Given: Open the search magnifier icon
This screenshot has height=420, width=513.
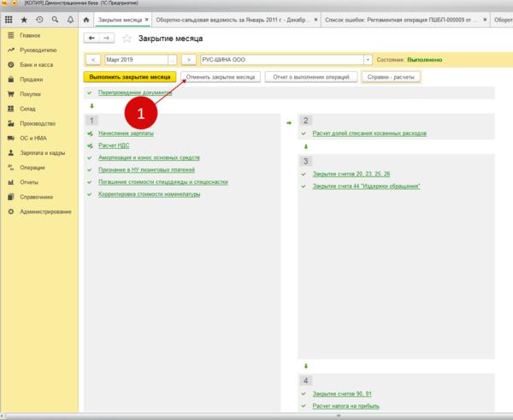Looking at the screenshot, I should (x=55, y=20).
